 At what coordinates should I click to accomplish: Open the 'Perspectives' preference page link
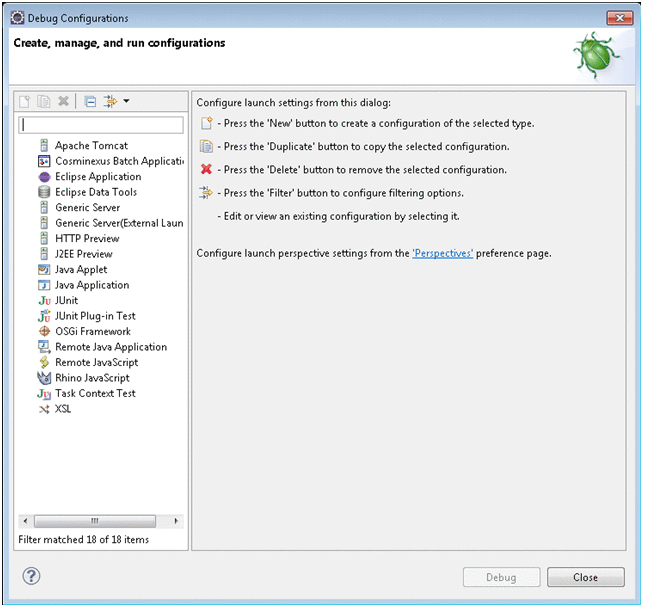pos(443,253)
